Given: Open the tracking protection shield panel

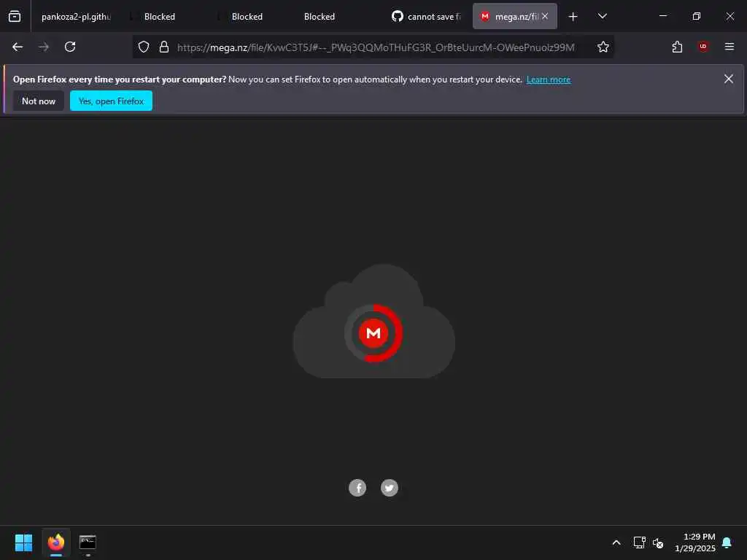Looking at the screenshot, I should pos(144,47).
